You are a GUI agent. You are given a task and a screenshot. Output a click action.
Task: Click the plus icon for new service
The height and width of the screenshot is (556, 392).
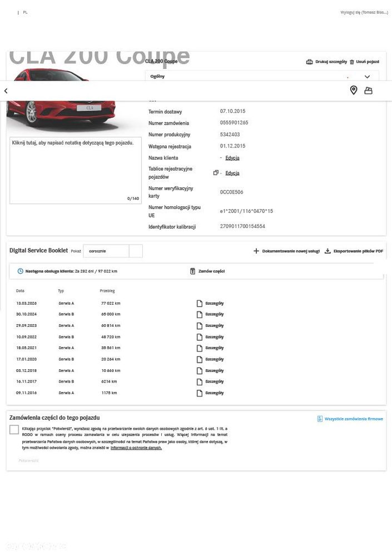(256, 251)
